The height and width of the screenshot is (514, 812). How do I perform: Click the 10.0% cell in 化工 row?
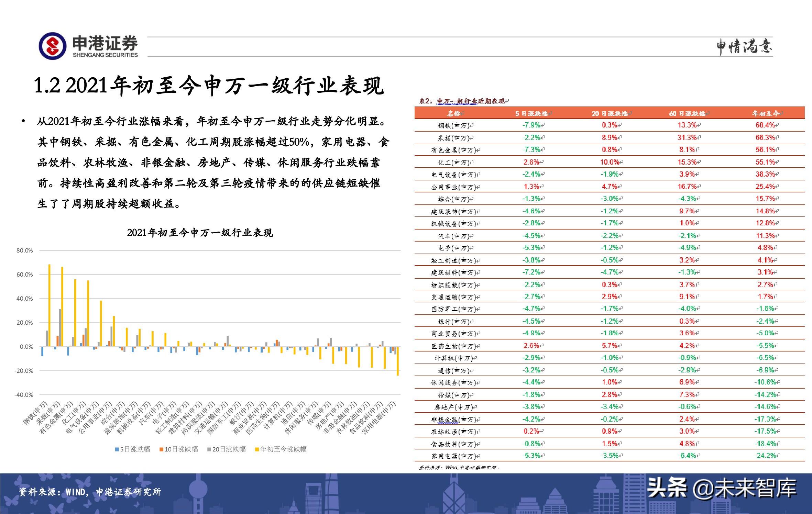[x=611, y=162]
